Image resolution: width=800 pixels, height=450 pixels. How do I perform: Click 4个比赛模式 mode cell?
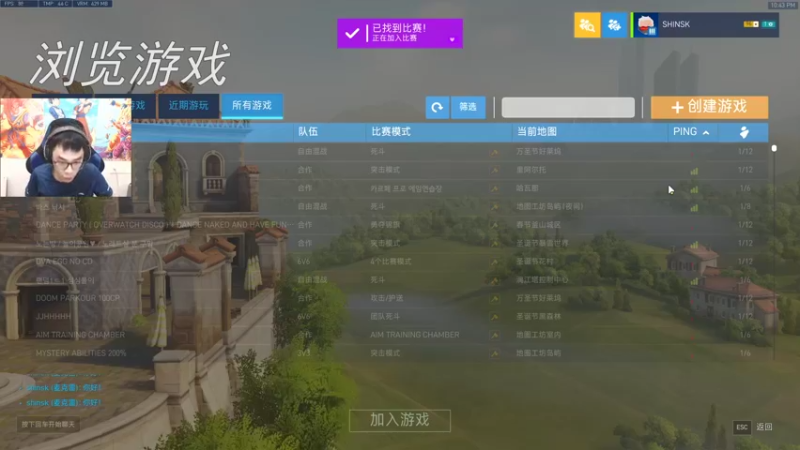(x=391, y=262)
